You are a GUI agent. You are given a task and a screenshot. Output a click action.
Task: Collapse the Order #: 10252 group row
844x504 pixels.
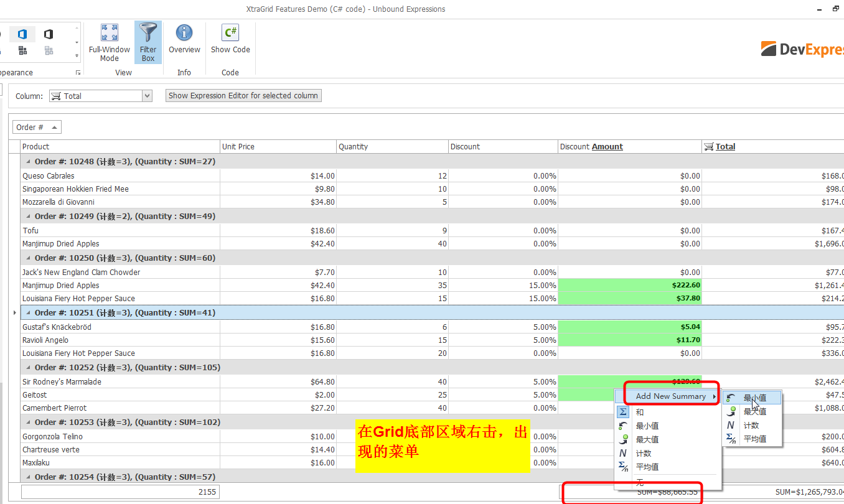[x=27, y=368]
